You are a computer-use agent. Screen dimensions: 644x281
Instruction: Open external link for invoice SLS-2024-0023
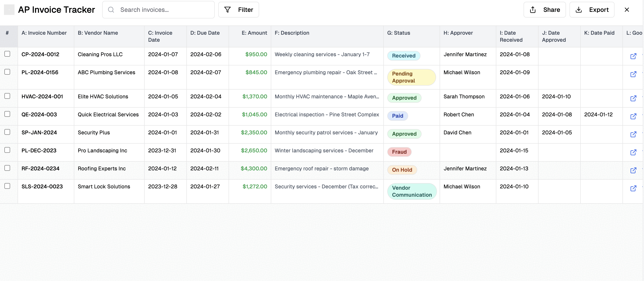[633, 189]
